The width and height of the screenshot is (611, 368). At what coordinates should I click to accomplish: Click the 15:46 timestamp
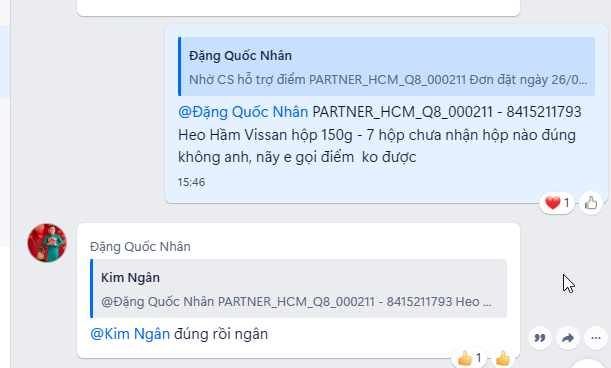click(x=191, y=182)
